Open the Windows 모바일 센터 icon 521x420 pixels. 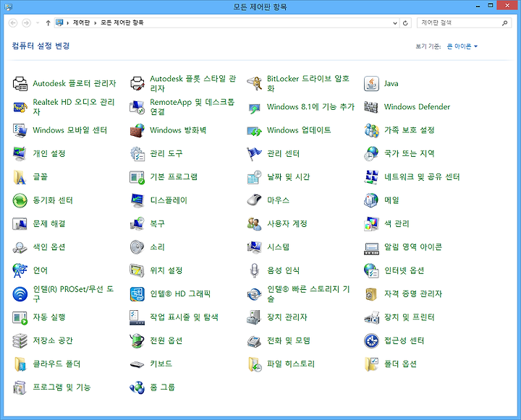pyautogui.click(x=20, y=131)
